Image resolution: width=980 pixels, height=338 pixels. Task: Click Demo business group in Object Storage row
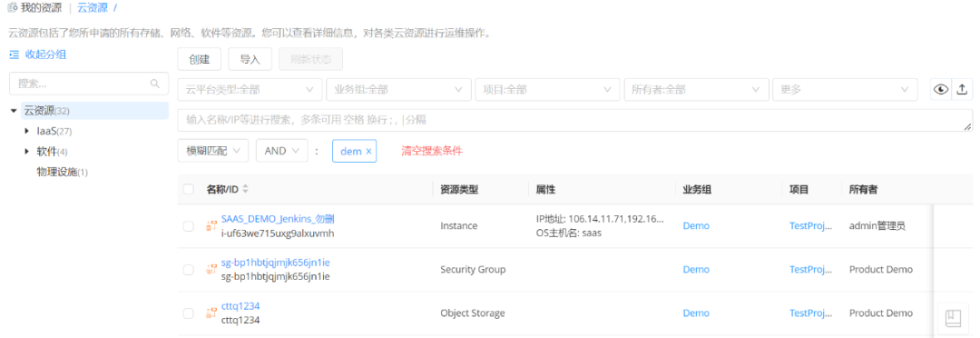pos(696,313)
